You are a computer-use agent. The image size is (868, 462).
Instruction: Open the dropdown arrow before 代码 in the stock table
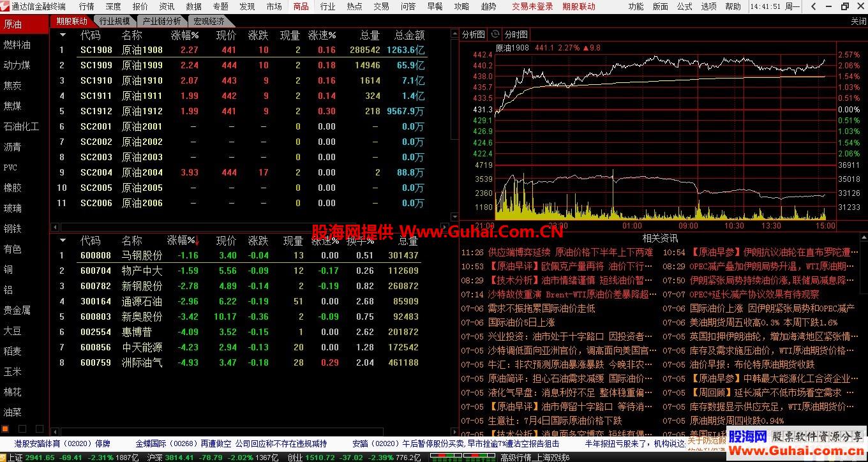tap(63, 241)
